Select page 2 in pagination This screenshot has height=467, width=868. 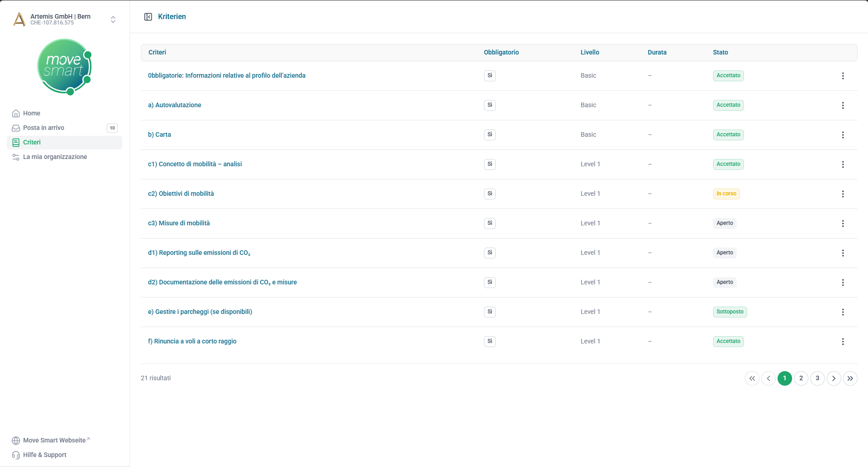(801, 378)
